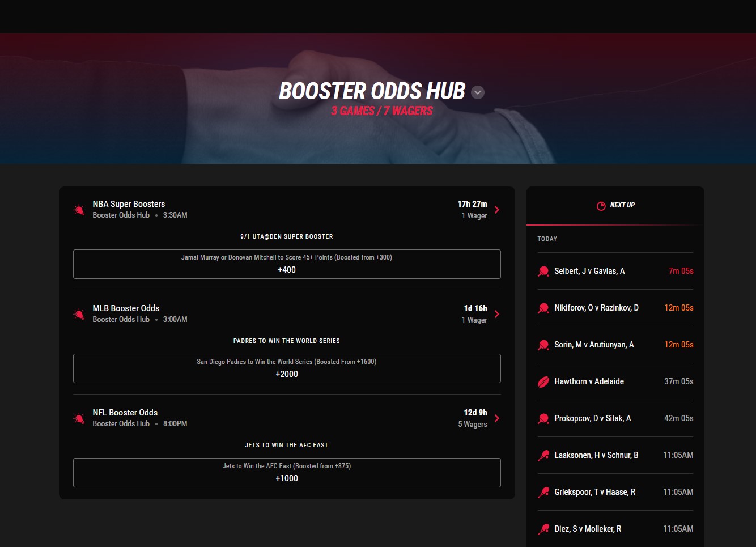
Task: Open the NBA Super Boosters event title
Action: pos(129,204)
